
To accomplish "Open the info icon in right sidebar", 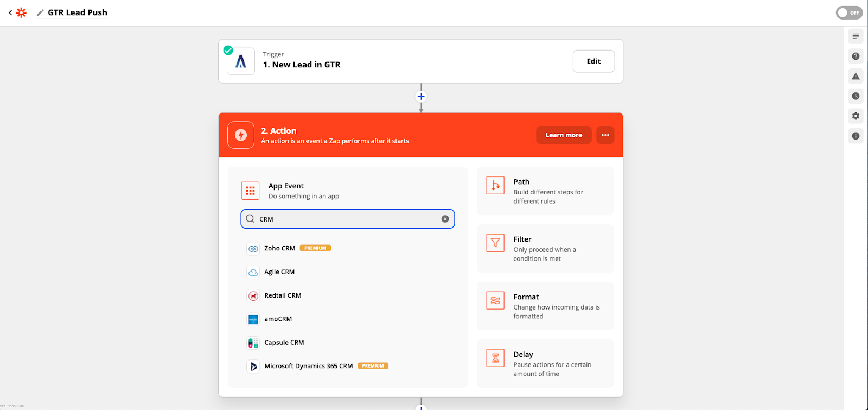I will pos(856,136).
